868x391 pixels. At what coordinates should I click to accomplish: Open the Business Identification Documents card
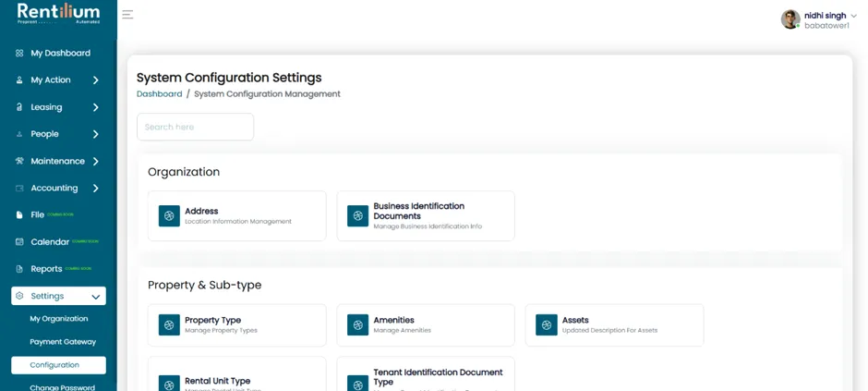pos(426,216)
